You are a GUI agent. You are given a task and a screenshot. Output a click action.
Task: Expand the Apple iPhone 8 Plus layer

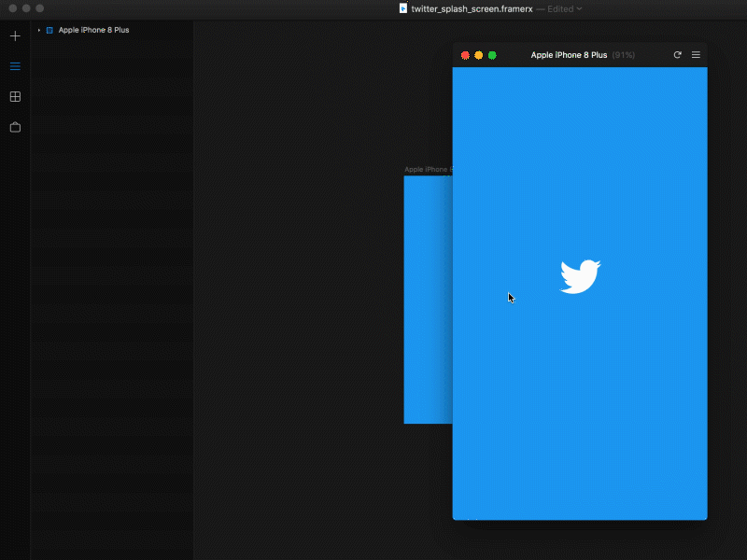click(x=38, y=30)
